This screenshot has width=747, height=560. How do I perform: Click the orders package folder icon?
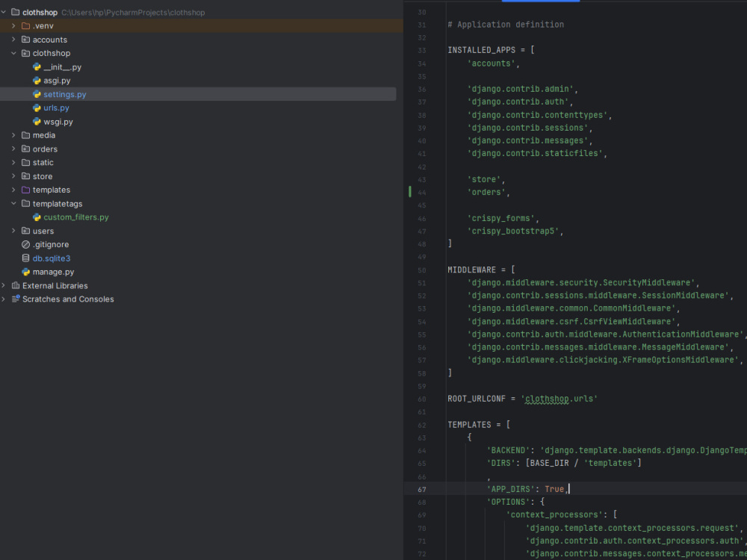tap(25, 149)
